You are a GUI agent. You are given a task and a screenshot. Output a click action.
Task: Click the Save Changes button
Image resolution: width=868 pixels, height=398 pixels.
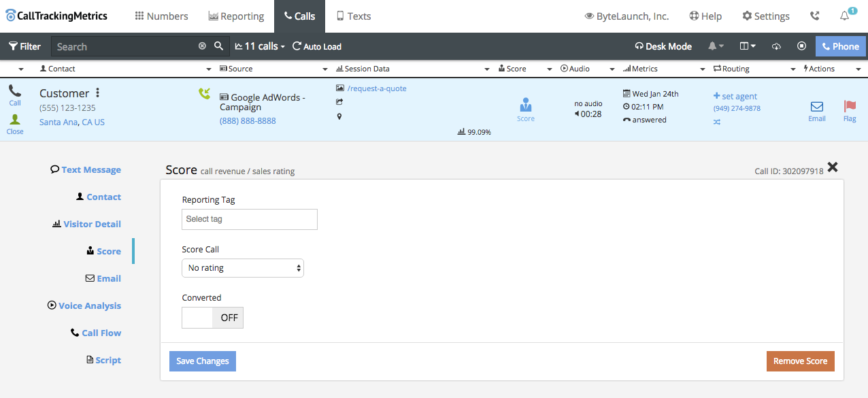point(203,361)
